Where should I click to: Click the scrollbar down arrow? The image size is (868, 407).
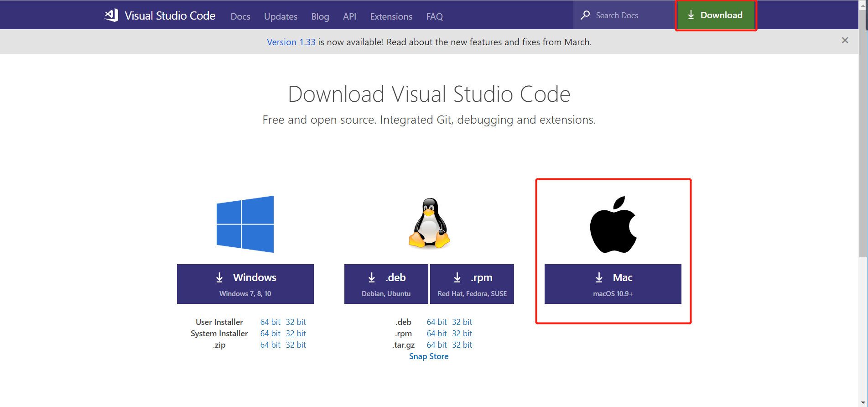pyautogui.click(x=863, y=402)
